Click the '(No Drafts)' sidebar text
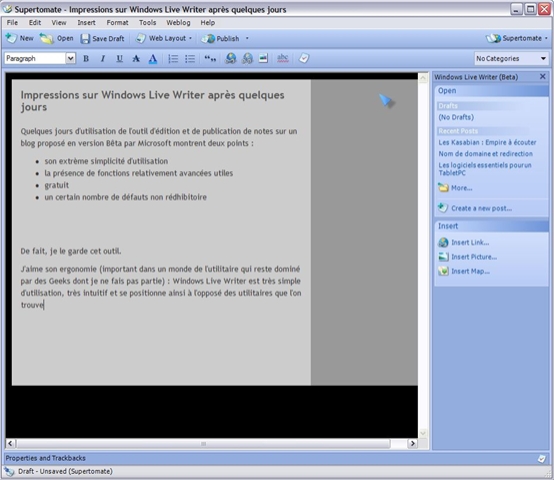554x480 pixels. 456,117
